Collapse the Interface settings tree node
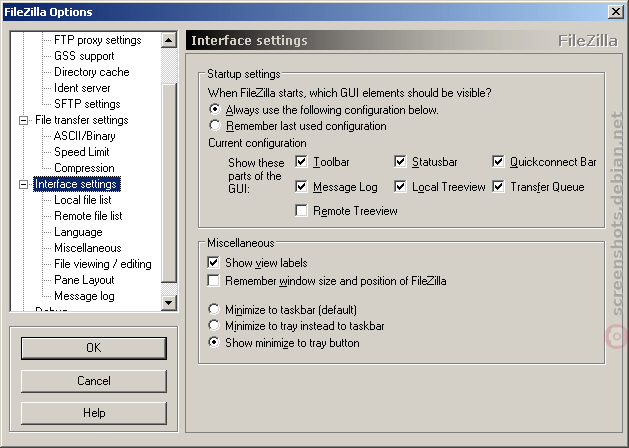 (24, 184)
